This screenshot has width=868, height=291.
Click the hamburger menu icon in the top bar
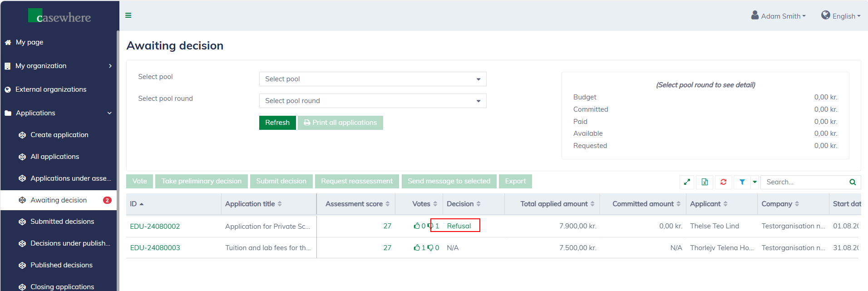click(128, 15)
